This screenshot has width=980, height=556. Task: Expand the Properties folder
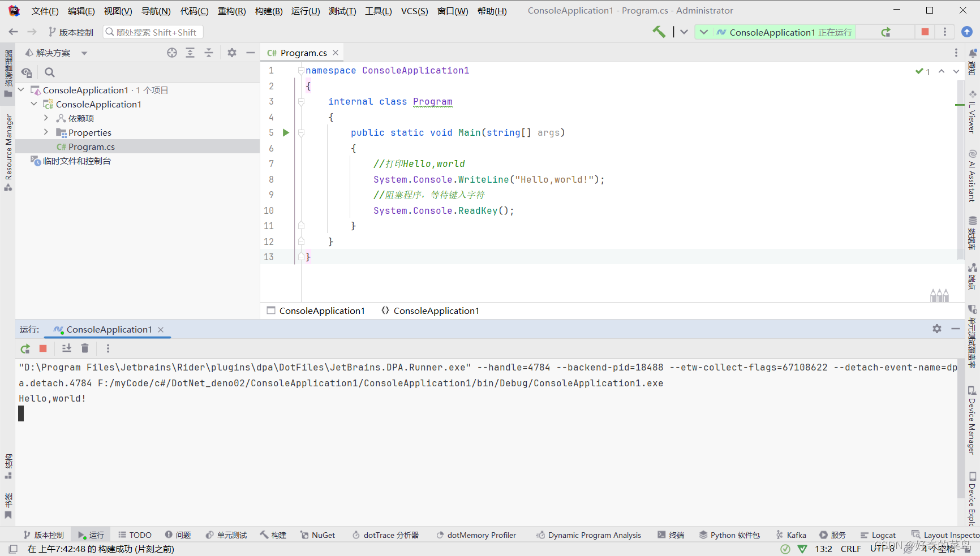point(46,132)
